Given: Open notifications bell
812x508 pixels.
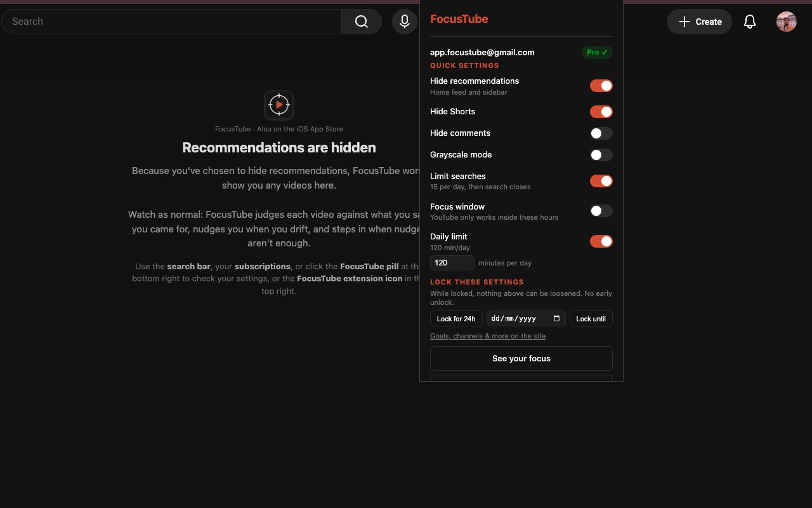Looking at the screenshot, I should [750, 22].
